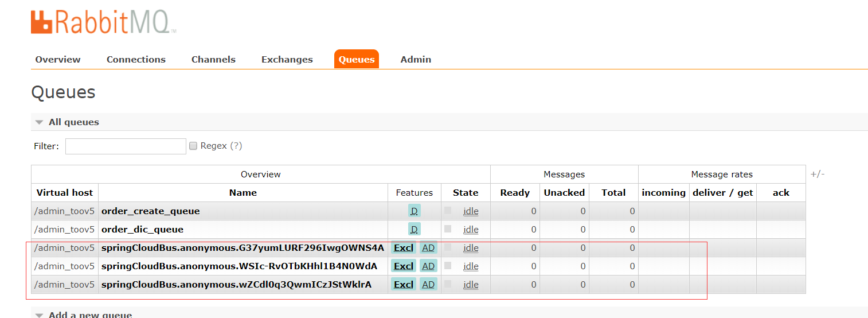Click the Ready count for order_create_queue

pos(533,211)
